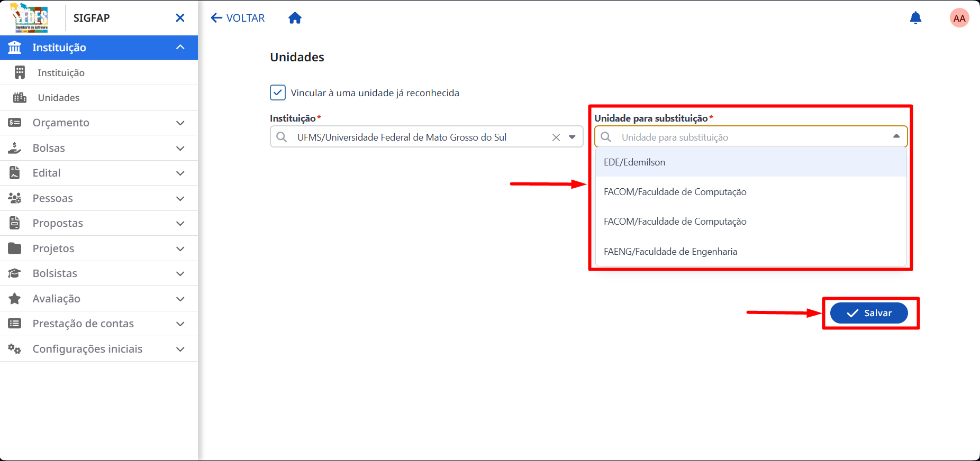Click the Instituição search field text
The image size is (980, 461).
(402, 137)
